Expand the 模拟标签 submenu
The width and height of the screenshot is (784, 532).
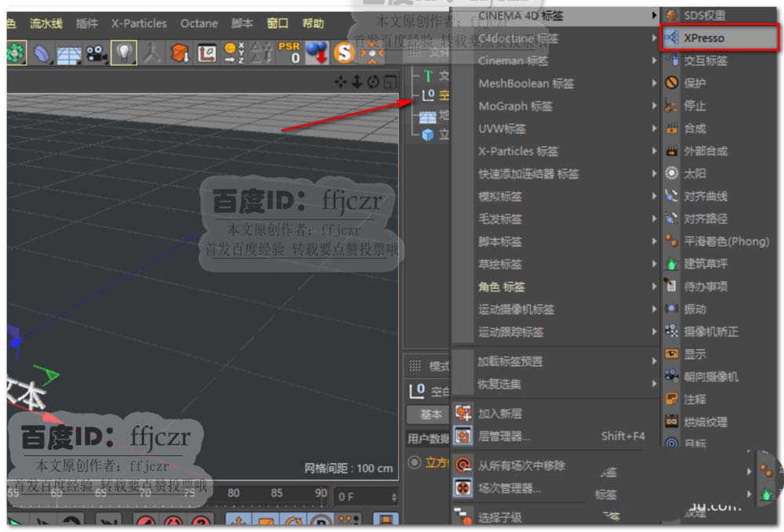(556, 197)
